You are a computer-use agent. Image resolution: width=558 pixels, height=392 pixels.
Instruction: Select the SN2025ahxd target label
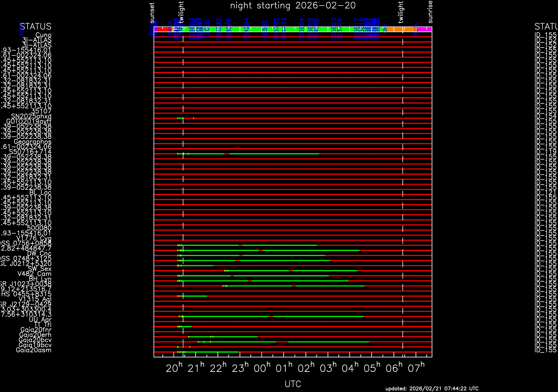[31, 116]
